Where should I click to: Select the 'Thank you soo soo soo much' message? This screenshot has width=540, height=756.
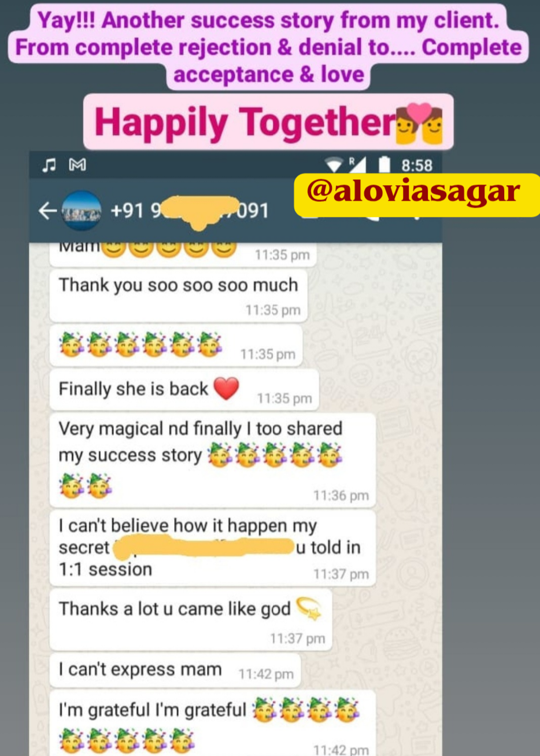click(179, 296)
